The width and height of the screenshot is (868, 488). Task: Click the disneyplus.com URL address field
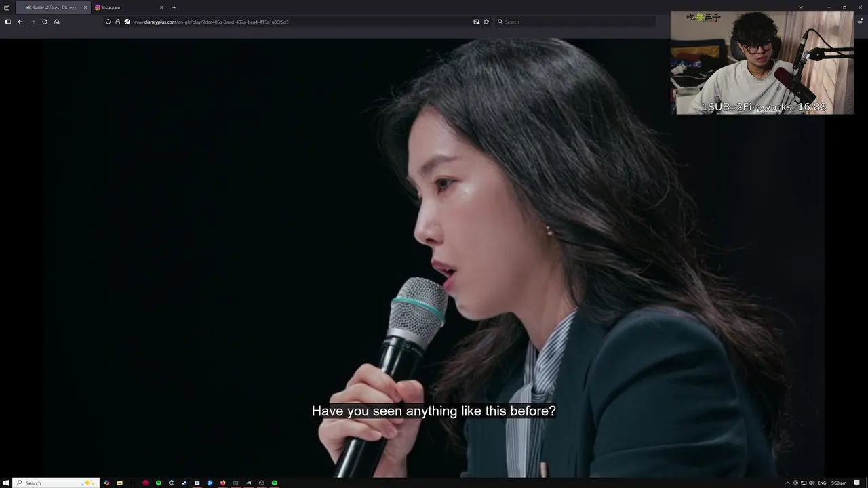(x=298, y=22)
